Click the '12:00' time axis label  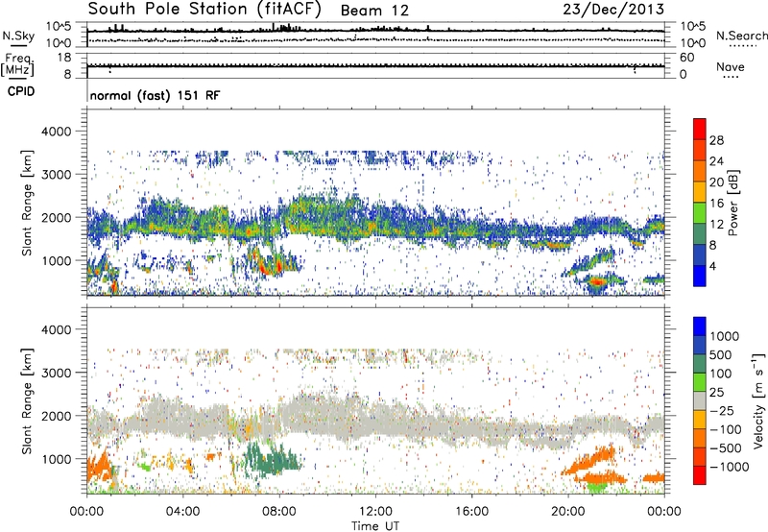(x=375, y=512)
